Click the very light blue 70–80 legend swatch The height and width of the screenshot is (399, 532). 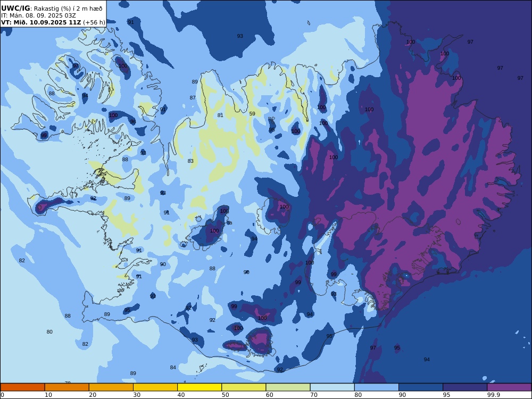click(x=332, y=387)
